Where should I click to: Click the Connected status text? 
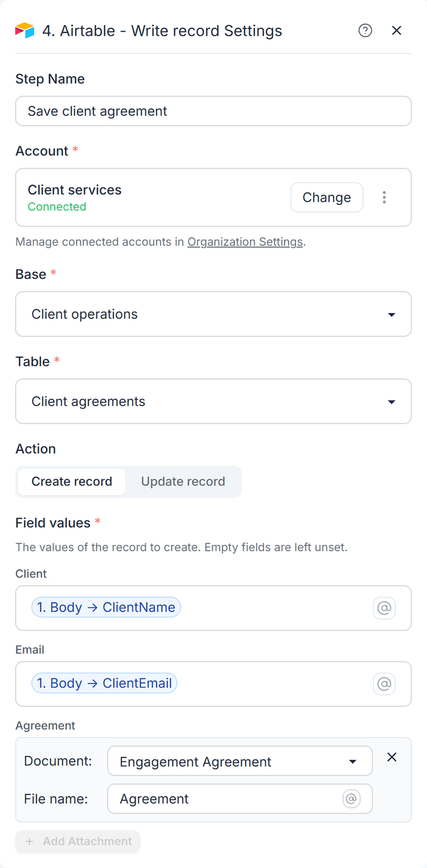pyautogui.click(x=57, y=207)
